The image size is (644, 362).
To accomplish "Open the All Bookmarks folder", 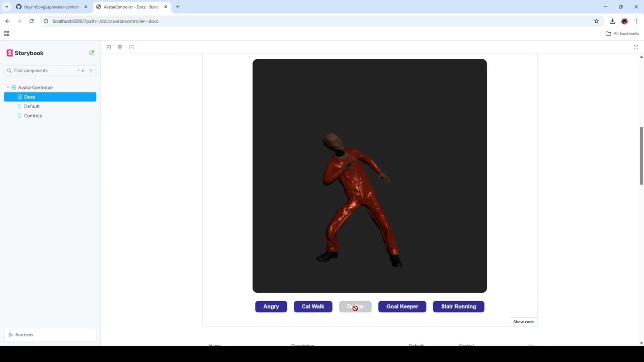I will (622, 34).
